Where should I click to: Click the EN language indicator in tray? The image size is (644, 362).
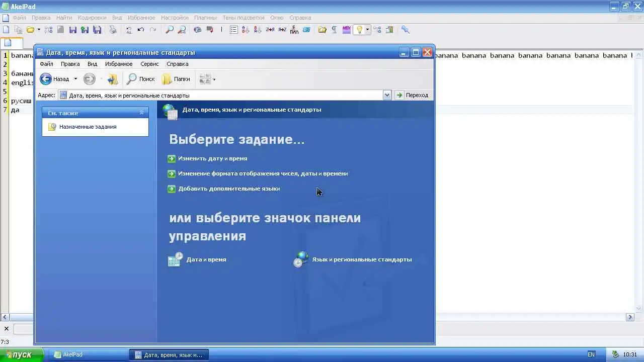pyautogui.click(x=591, y=354)
